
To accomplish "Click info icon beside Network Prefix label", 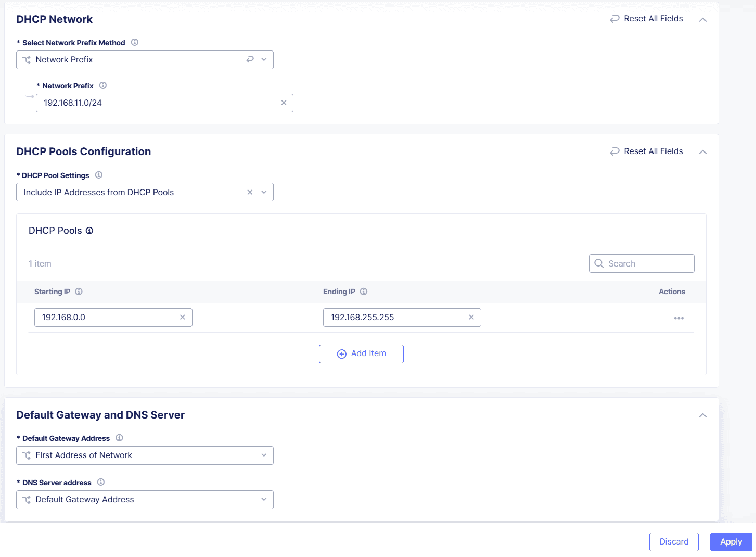I will pos(103,85).
